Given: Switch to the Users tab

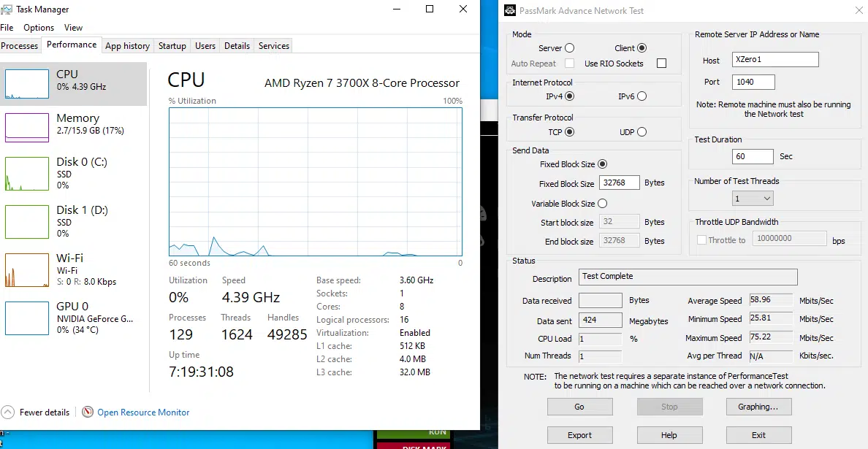Looking at the screenshot, I should tap(205, 46).
